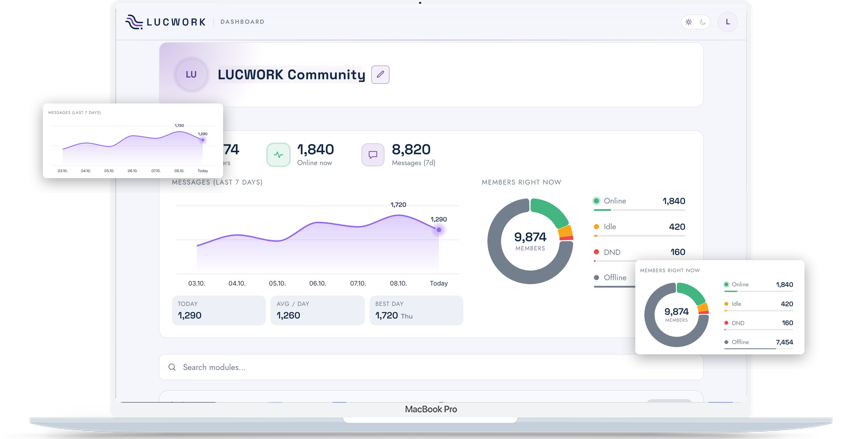Viewport: 868px width, 439px height.
Task: Open the LUCWORK logo home link
Action: click(165, 22)
